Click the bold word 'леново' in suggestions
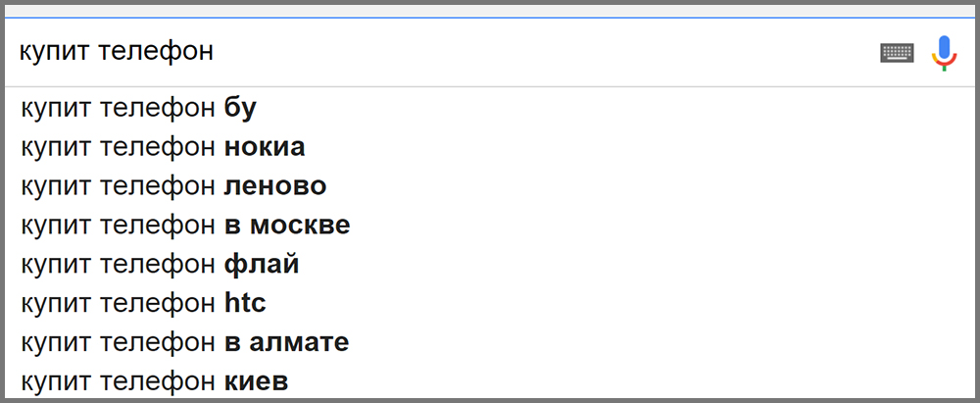This screenshot has width=980, height=403. click(275, 186)
